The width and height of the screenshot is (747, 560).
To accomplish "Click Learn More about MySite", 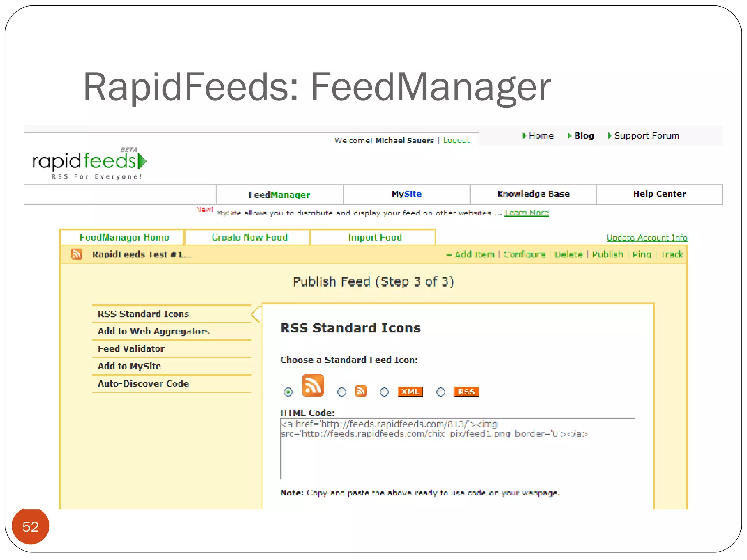I will tap(527, 213).
